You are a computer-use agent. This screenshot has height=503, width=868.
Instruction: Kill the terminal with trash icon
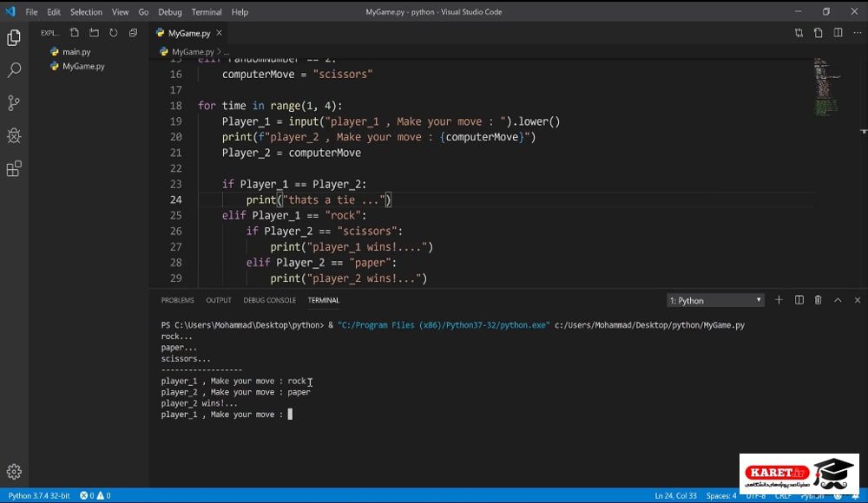tap(819, 300)
